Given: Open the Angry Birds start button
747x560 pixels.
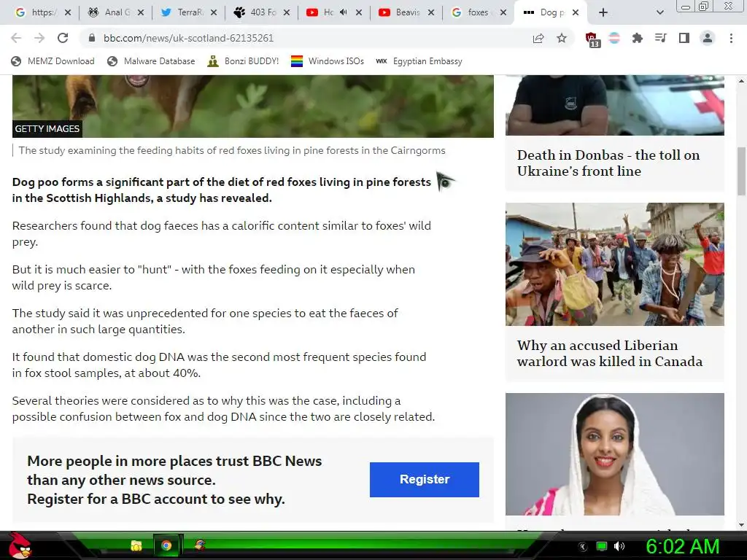Looking at the screenshot, I should pos(19,546).
